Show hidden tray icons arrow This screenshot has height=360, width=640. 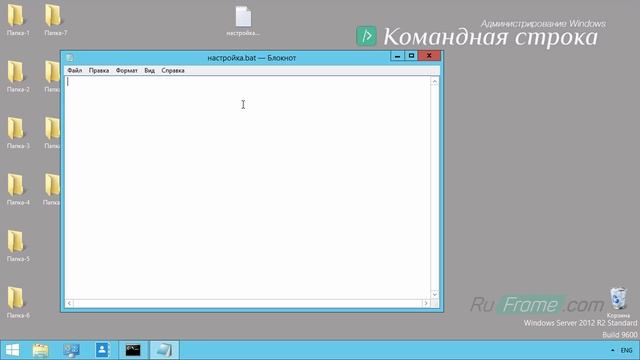click(x=612, y=350)
